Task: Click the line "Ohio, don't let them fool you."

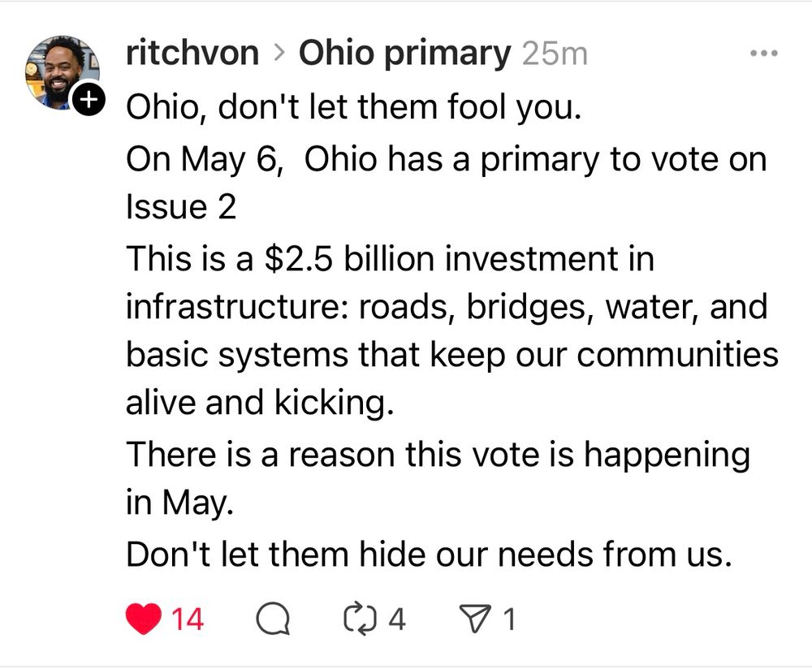Action: (x=353, y=106)
